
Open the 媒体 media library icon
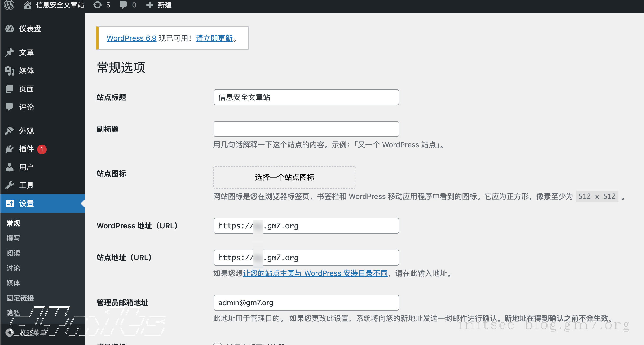click(x=26, y=70)
